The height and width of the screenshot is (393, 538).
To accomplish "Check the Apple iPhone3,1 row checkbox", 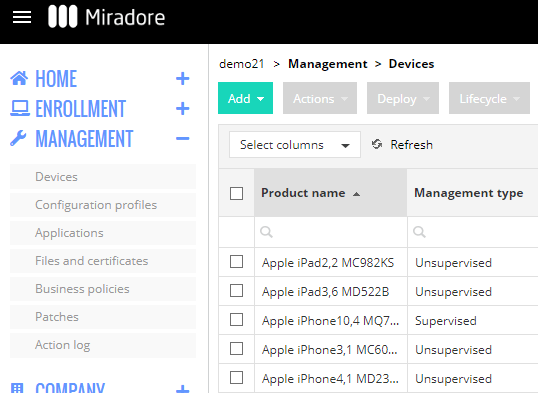I will click(x=236, y=349).
